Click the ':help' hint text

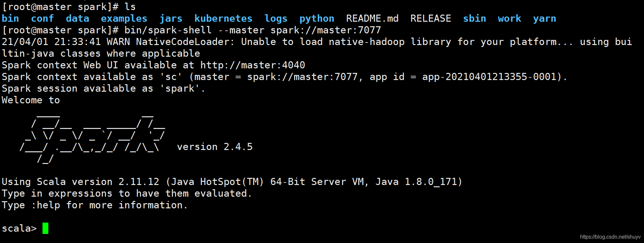[x=46, y=205]
